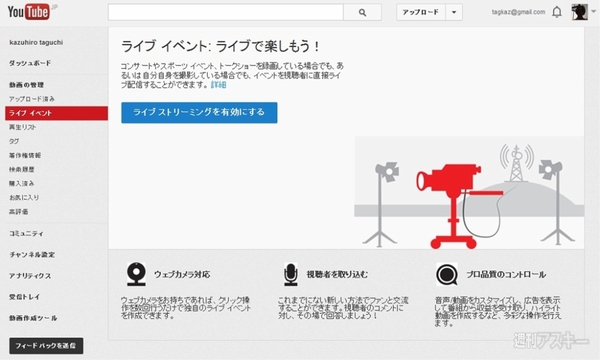Click ライブ ストリーミングを有効にする button
This screenshot has height=360, width=600.
coord(199,112)
